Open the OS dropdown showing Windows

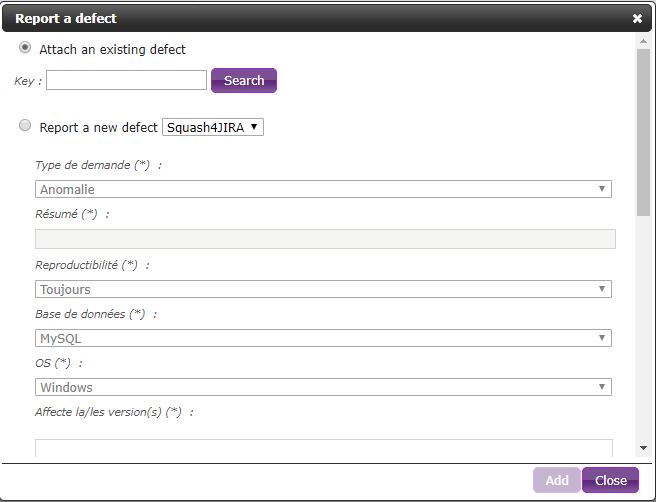pyautogui.click(x=322, y=387)
